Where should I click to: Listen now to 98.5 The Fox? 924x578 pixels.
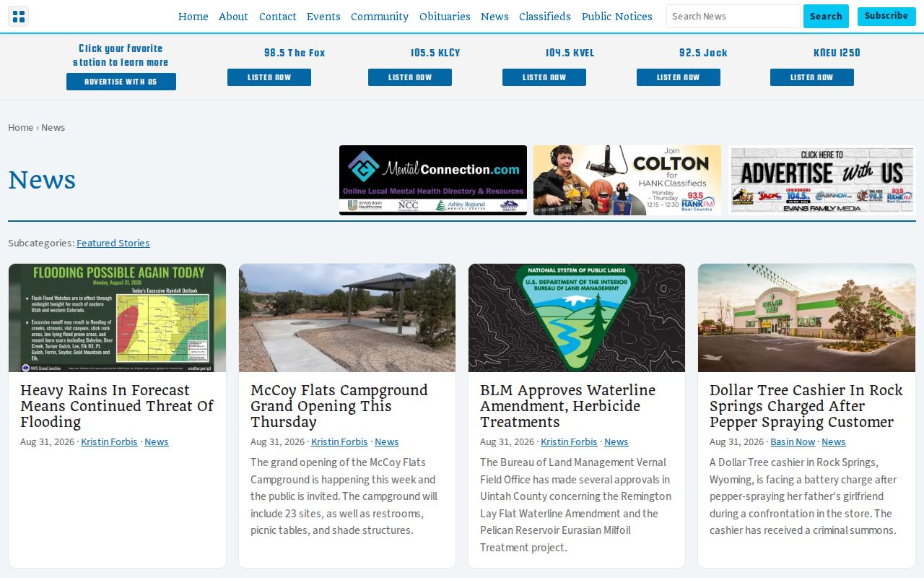tap(269, 77)
